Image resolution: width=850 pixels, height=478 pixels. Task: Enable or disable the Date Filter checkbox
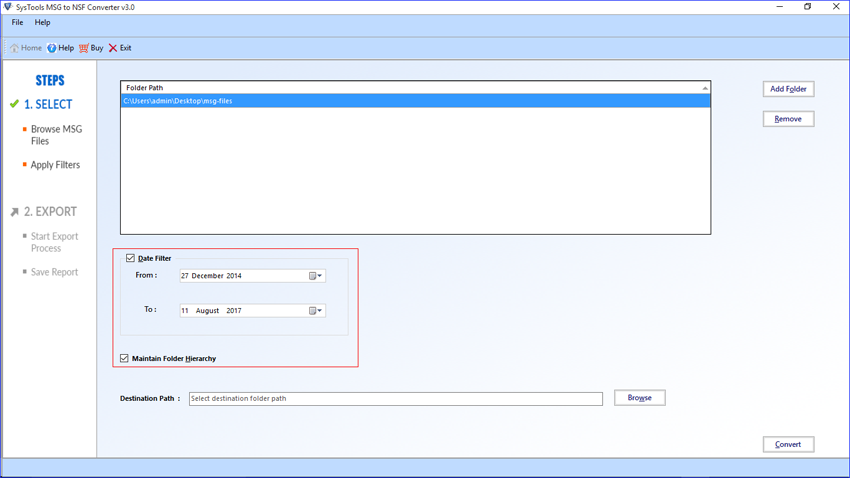(x=130, y=258)
